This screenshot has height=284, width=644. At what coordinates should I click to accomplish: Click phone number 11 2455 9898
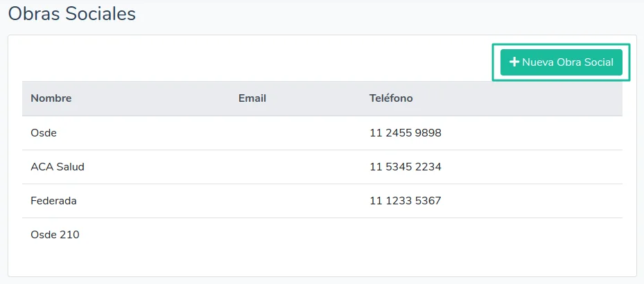[406, 133]
